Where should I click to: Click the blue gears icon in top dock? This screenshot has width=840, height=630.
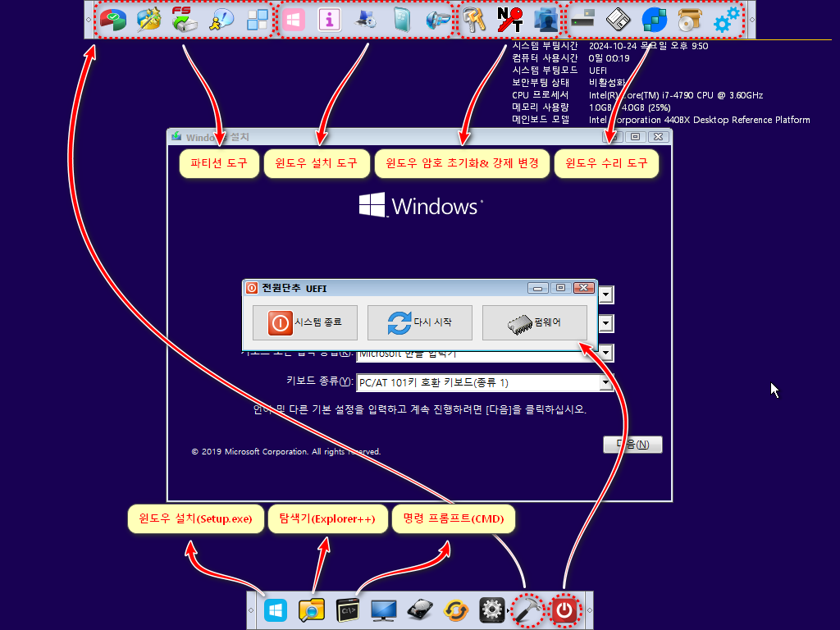coord(727,20)
